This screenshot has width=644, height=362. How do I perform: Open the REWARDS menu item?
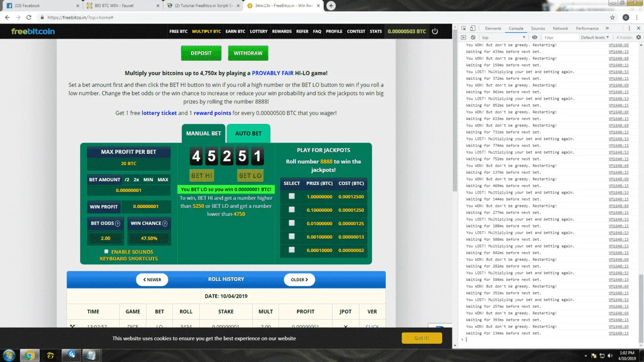[282, 31]
